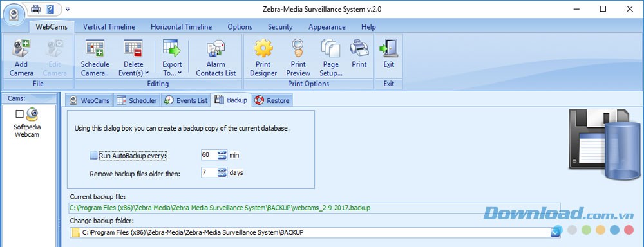Click the Add Camera button
Viewport: 644px width, 247px height.
(x=21, y=57)
